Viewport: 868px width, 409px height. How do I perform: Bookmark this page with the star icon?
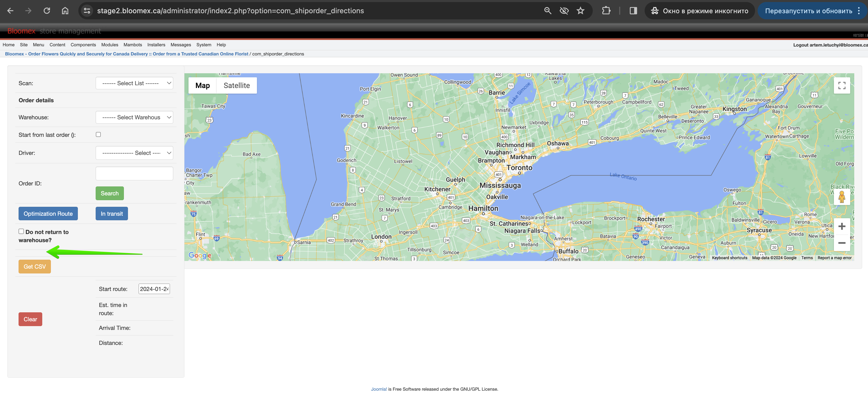coord(580,11)
